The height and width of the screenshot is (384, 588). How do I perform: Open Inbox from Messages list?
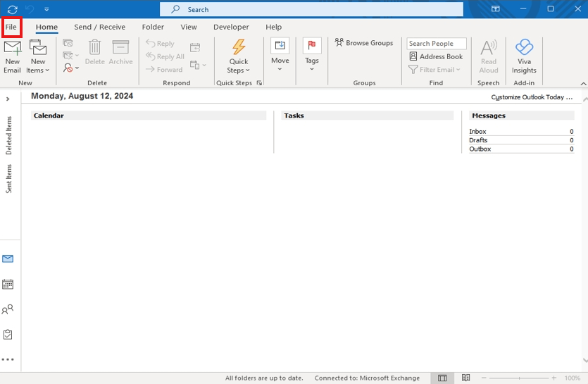pos(521,131)
